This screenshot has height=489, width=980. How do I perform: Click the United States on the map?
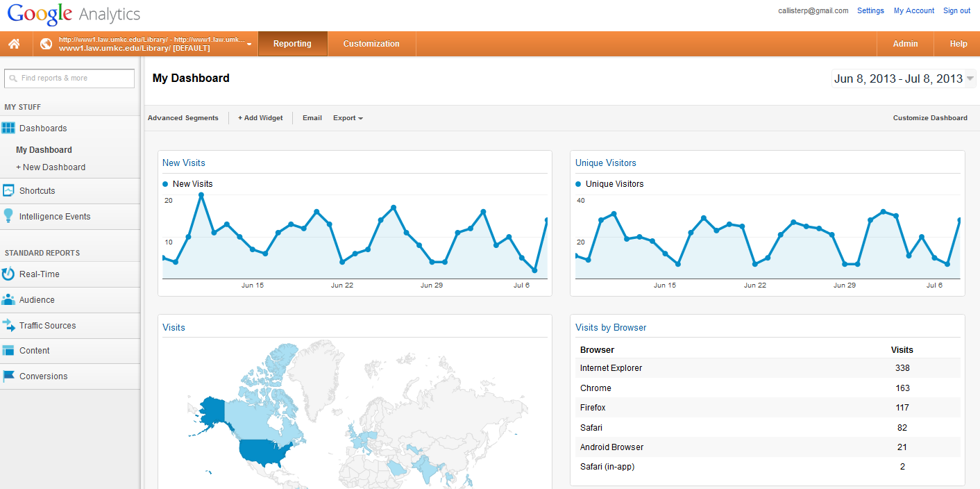[x=262, y=451]
